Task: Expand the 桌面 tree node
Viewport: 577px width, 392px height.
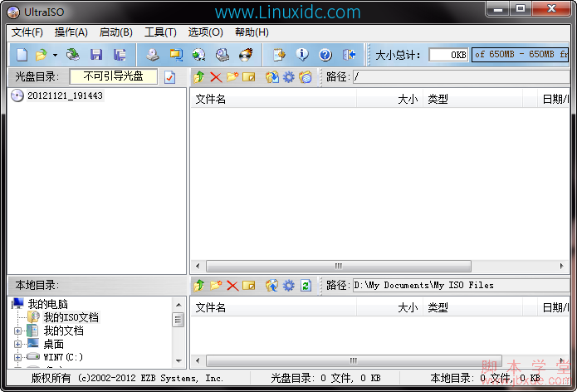Action: tap(17, 344)
